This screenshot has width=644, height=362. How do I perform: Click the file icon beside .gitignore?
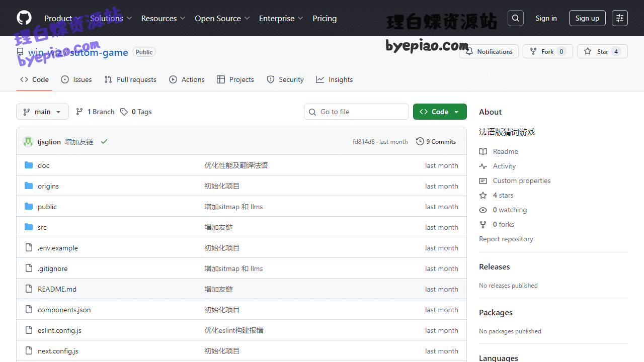click(x=29, y=268)
